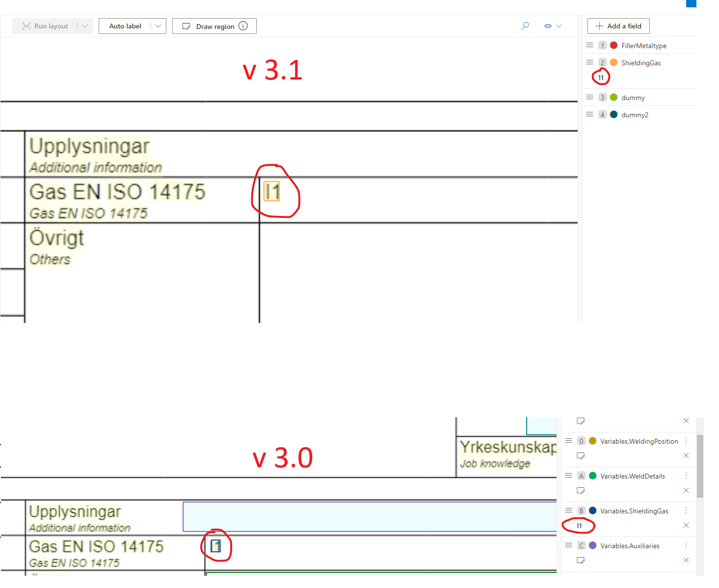
Task: Click the region edit icon under Variables.Auxiliaries
Action: point(581,561)
